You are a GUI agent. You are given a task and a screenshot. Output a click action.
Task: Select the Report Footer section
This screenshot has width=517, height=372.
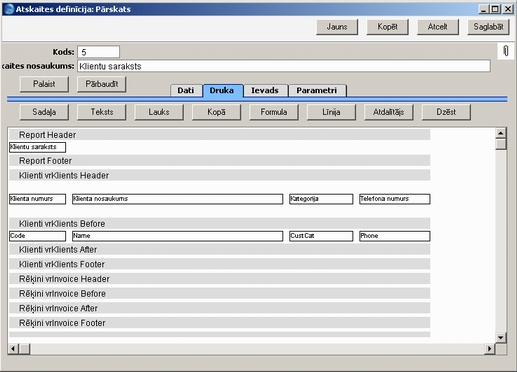[x=220, y=161]
